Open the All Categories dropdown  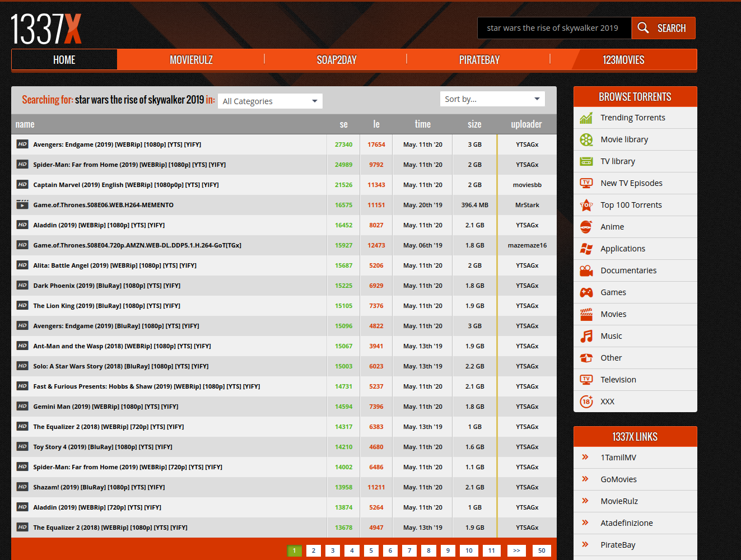coord(270,101)
